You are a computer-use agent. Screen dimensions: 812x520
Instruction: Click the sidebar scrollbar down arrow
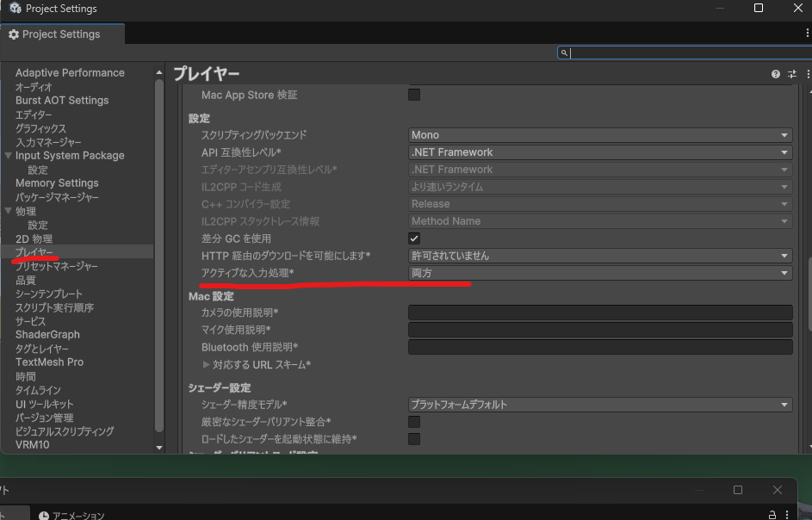[x=159, y=448]
